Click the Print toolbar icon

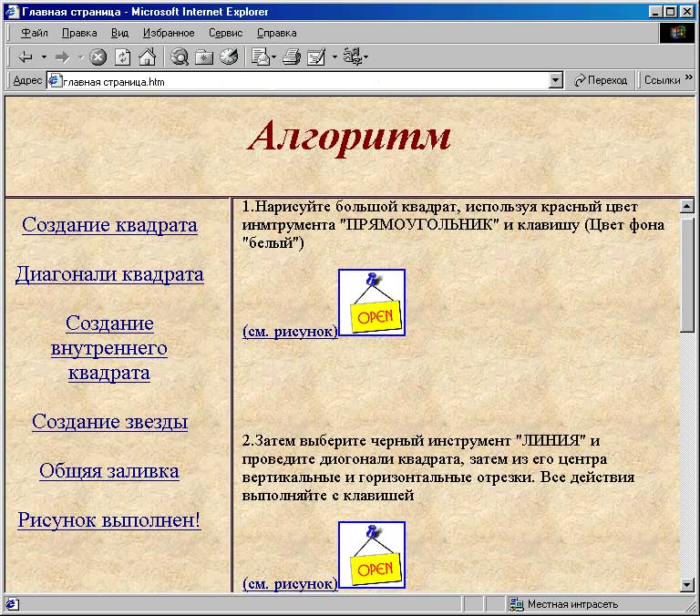[x=292, y=57]
